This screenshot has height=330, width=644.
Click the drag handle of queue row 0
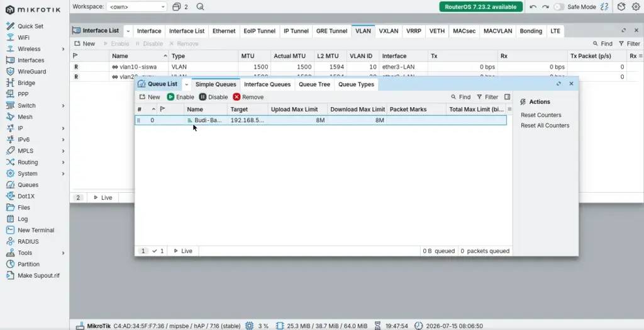coord(138,120)
